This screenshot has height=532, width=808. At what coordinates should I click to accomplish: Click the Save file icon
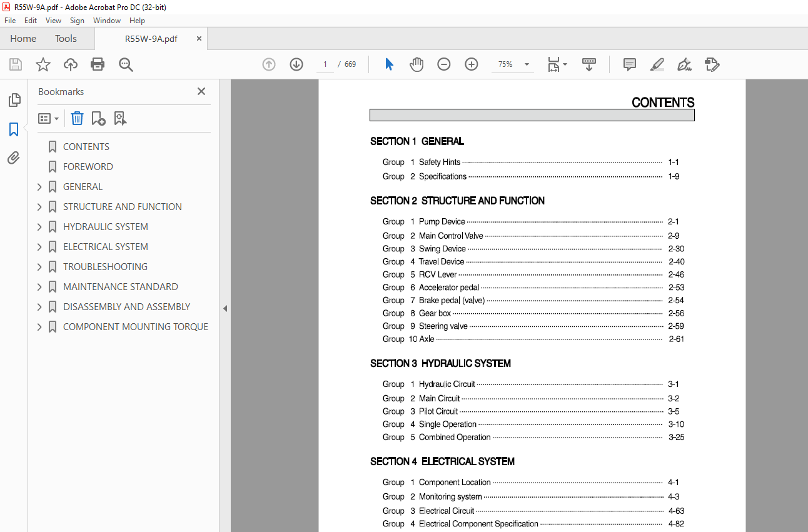coord(16,64)
